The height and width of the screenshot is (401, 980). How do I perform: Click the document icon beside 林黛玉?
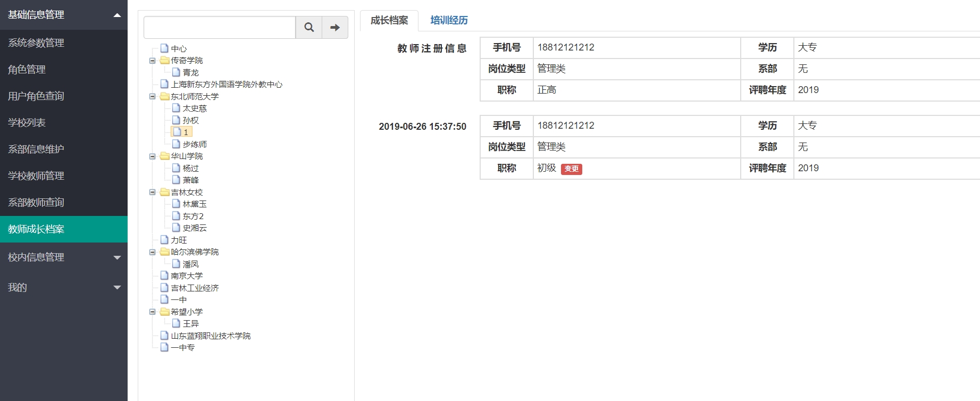point(176,204)
